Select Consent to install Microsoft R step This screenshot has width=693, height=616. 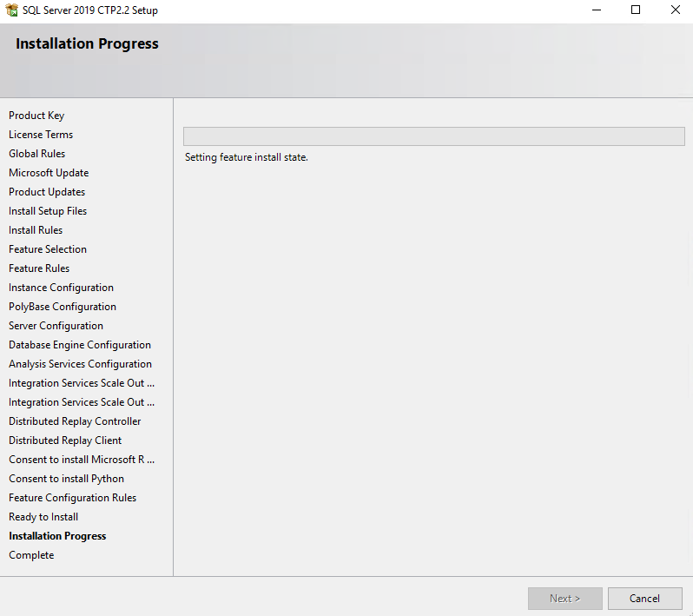coord(82,460)
